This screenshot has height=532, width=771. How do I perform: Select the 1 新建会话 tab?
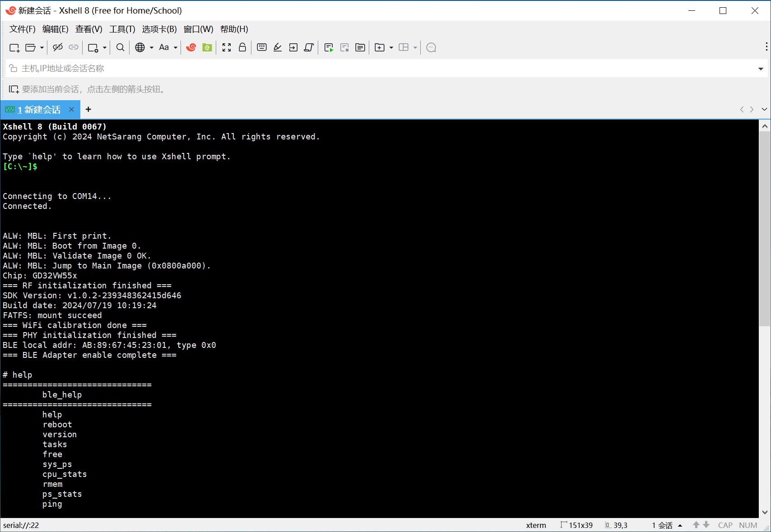[39, 110]
